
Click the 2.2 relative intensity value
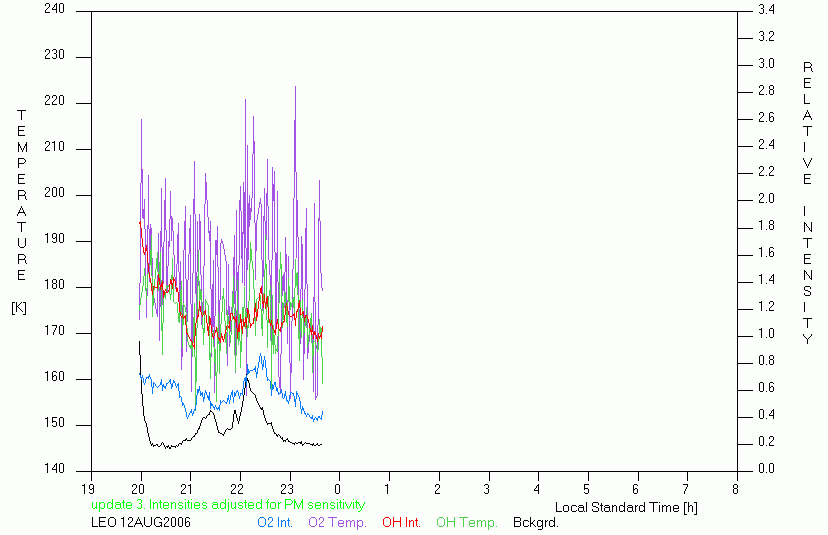click(x=766, y=172)
